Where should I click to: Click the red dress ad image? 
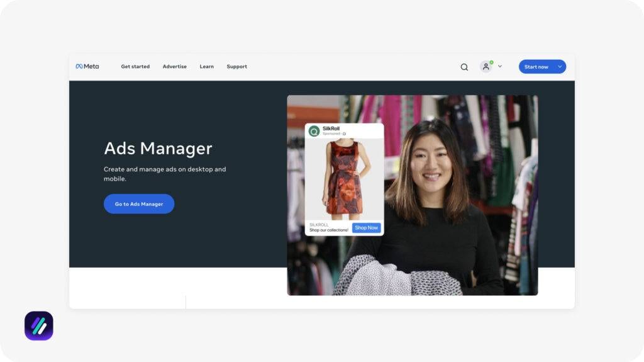click(x=344, y=179)
